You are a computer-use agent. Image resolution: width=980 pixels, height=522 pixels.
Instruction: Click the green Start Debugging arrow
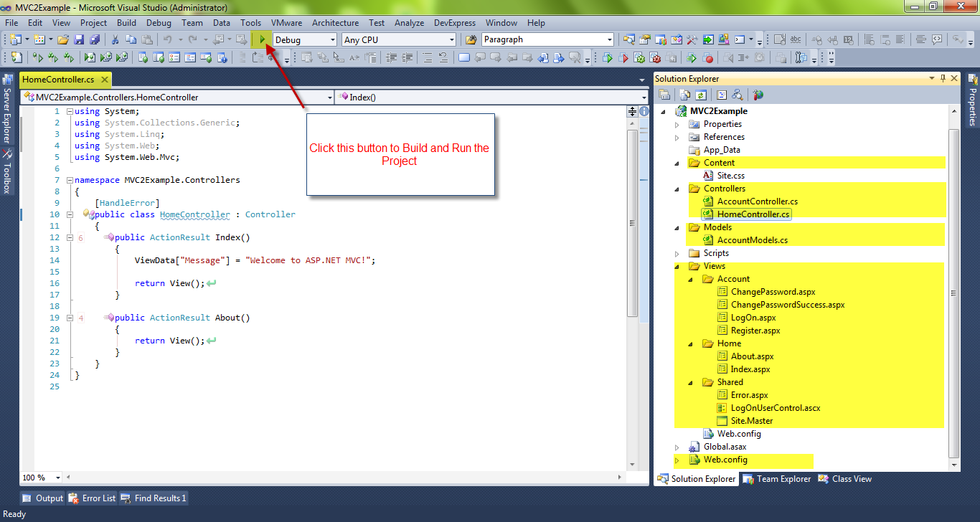click(x=263, y=40)
